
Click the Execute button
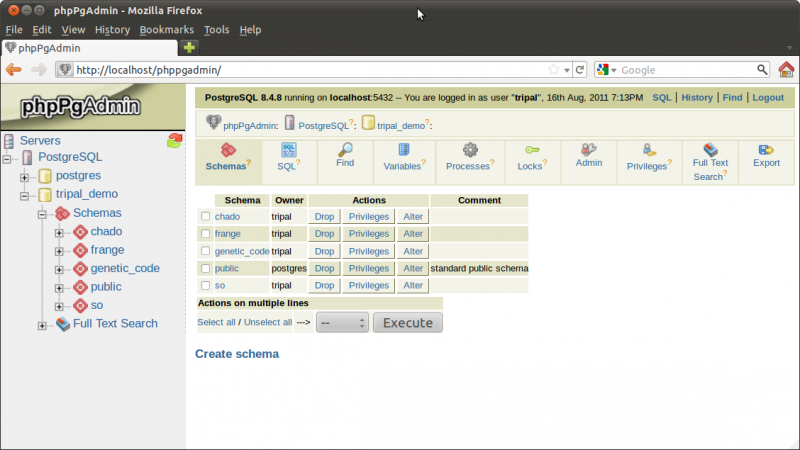tap(408, 322)
